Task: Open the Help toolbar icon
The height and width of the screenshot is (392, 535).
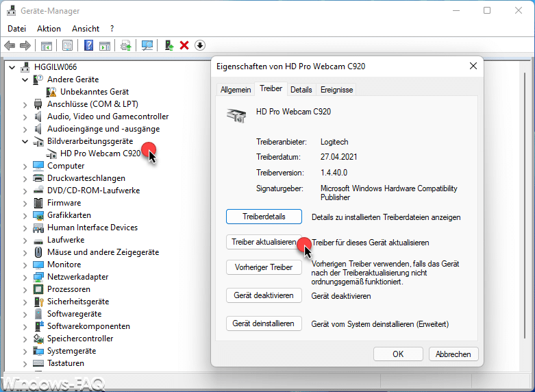Action: 88,45
